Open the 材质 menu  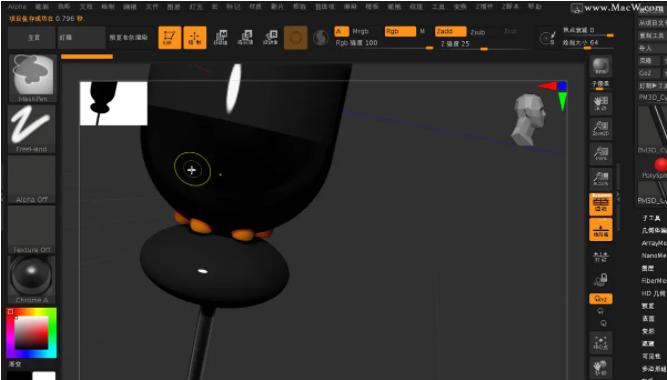(x=255, y=7)
